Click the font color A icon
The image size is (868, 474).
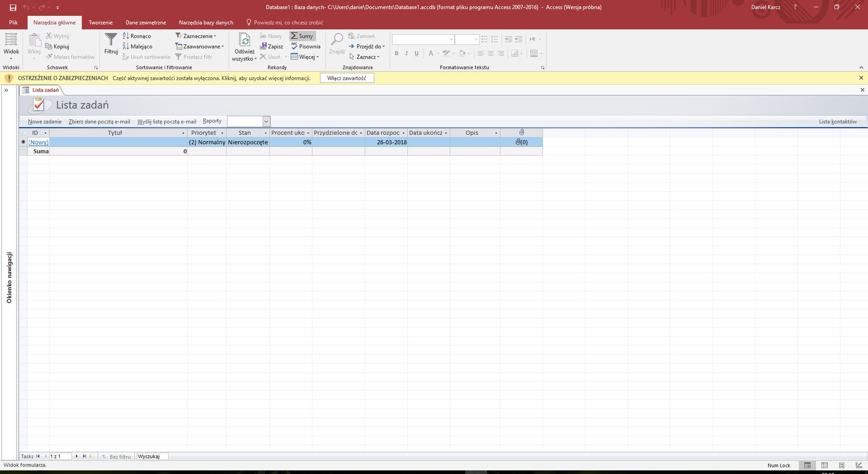(x=430, y=53)
